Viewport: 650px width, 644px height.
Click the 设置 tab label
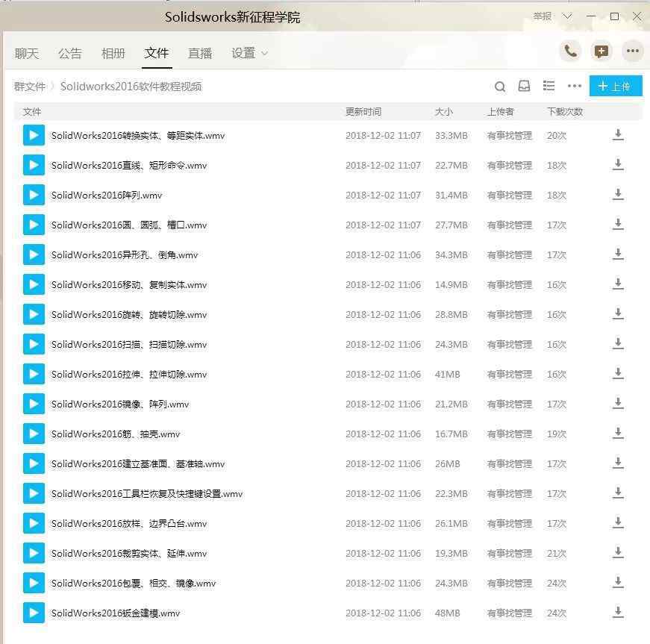[243, 53]
